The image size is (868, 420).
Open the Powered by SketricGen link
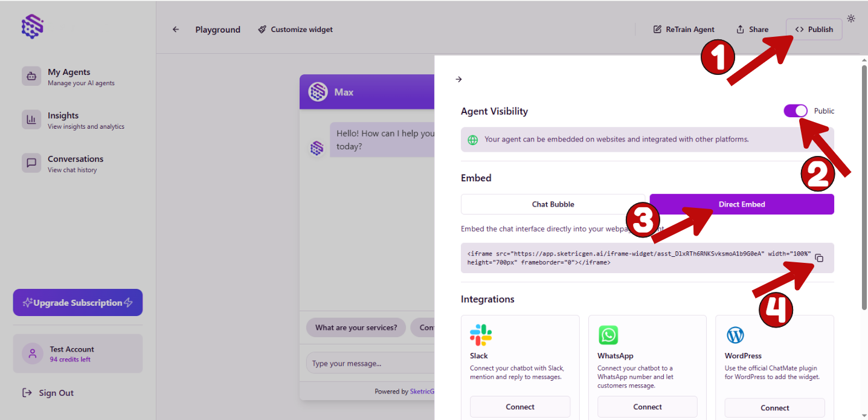click(423, 391)
